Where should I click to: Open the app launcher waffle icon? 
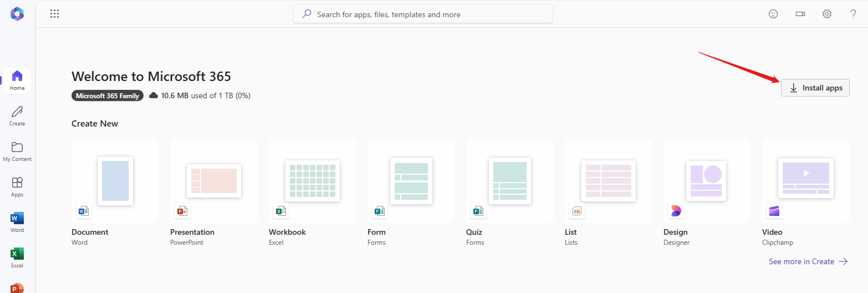tap(54, 14)
